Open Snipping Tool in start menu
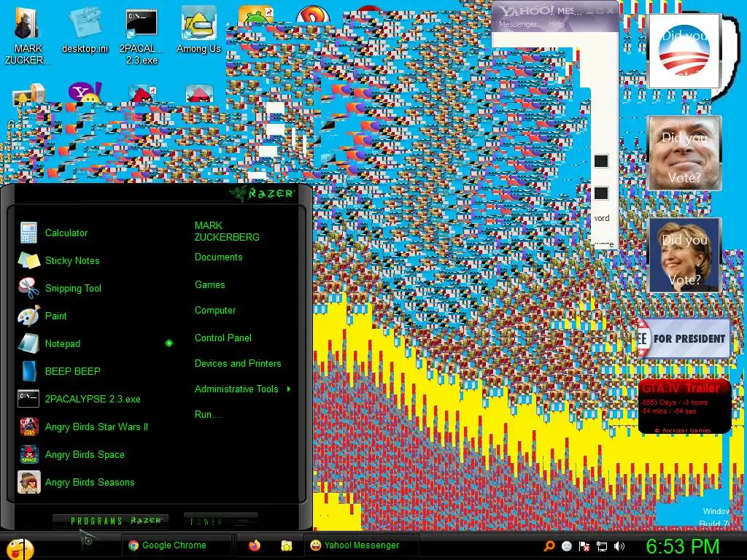The width and height of the screenshot is (747, 560). point(60,288)
